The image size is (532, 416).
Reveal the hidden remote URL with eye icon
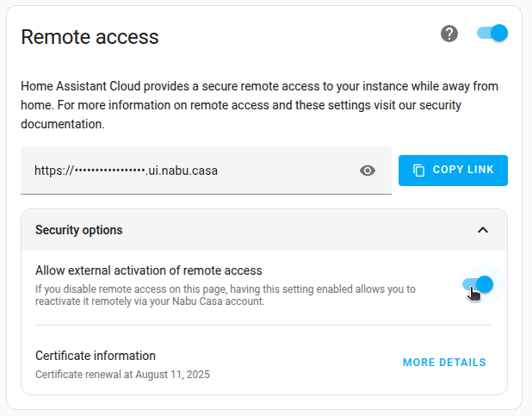[x=368, y=171]
